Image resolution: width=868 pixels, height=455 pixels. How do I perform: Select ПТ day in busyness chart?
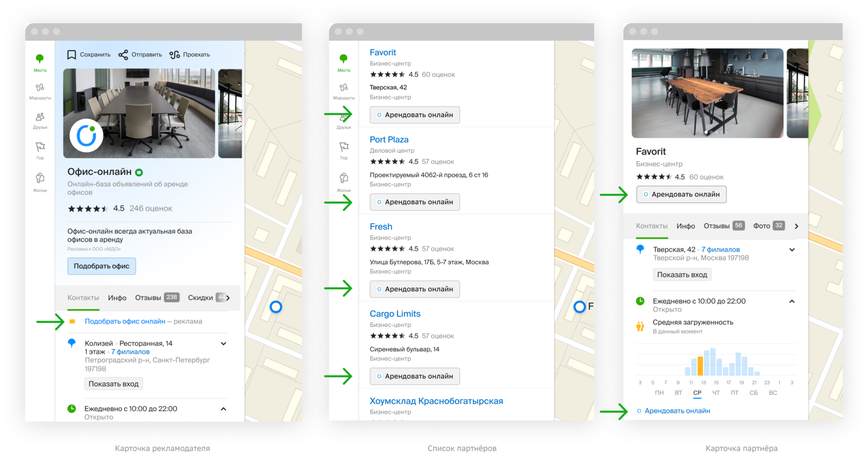click(735, 393)
